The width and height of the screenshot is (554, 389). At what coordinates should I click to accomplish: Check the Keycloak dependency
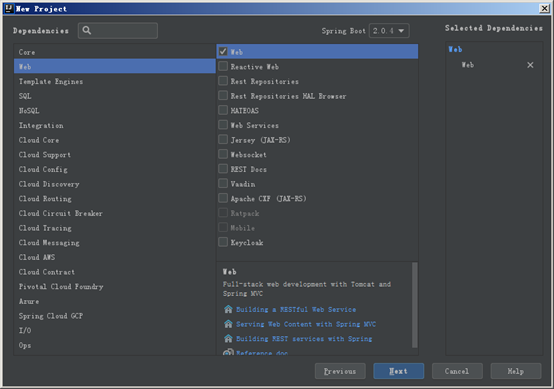(x=223, y=242)
